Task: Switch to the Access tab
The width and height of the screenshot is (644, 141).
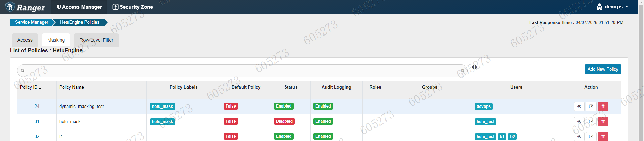Action: coord(25,40)
